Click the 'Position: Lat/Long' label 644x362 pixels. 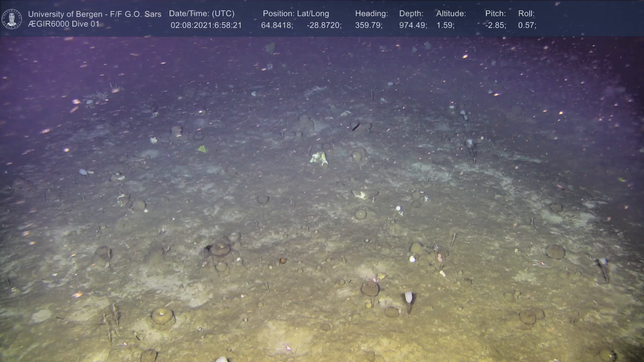[296, 13]
